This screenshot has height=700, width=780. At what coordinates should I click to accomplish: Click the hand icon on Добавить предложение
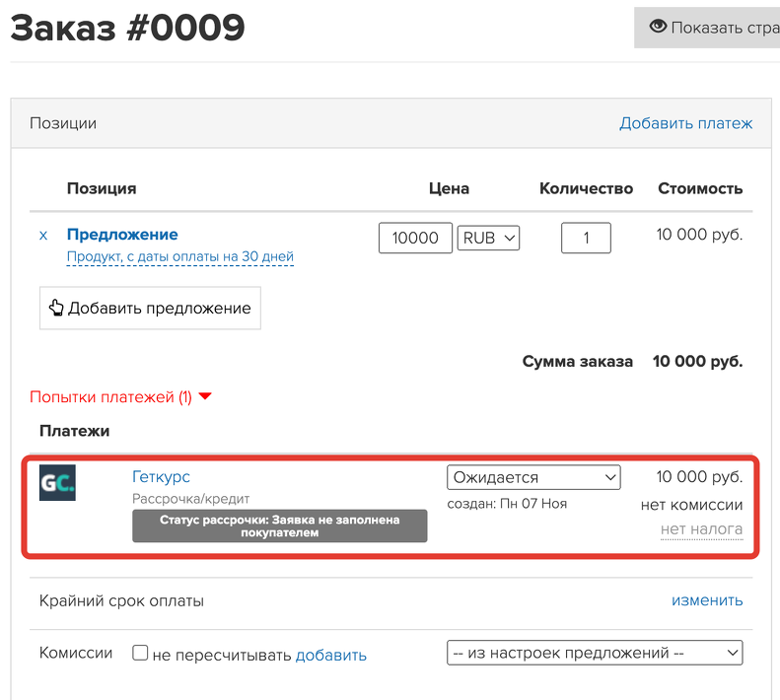click(56, 308)
